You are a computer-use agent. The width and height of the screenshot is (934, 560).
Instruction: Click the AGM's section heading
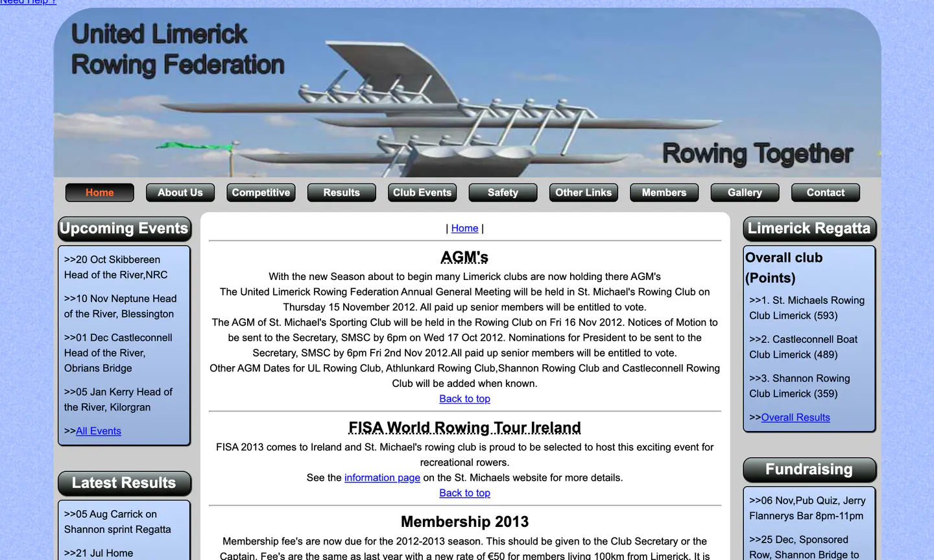464,257
